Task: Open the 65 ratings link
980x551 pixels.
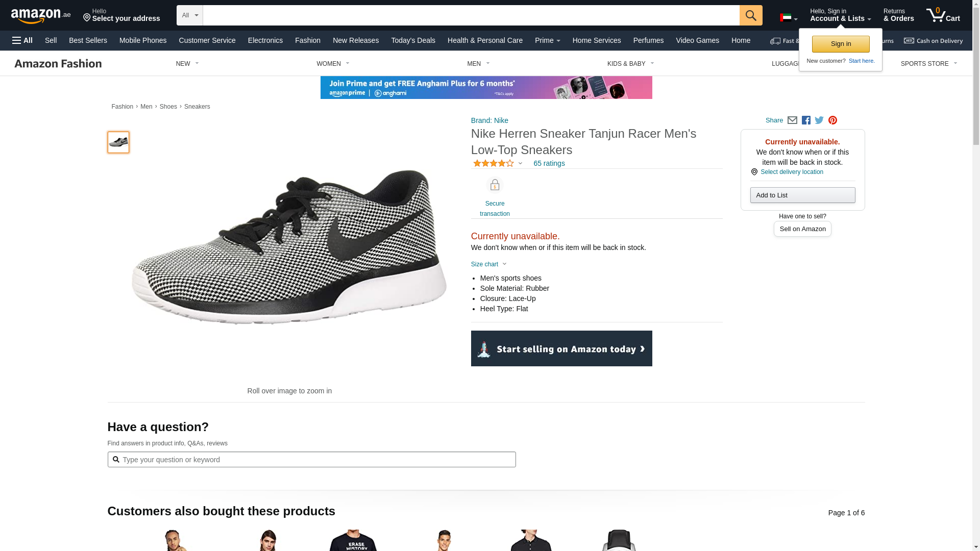Action: point(549,163)
